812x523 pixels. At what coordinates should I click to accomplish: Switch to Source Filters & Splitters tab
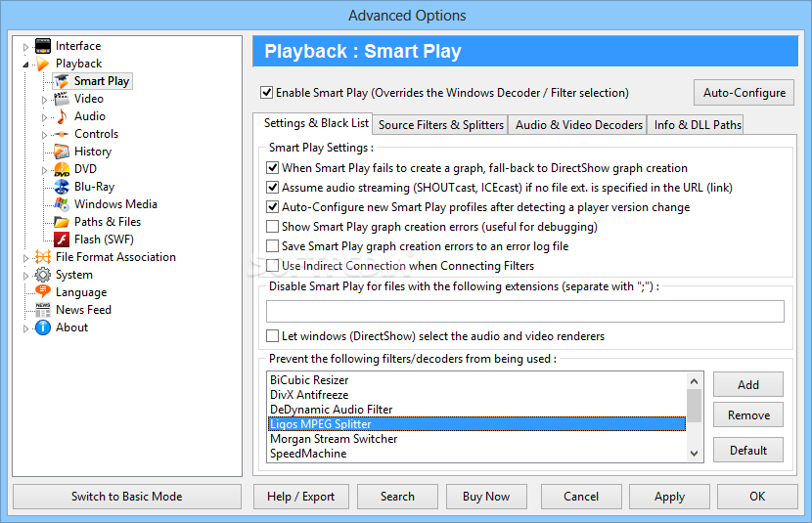tap(440, 124)
